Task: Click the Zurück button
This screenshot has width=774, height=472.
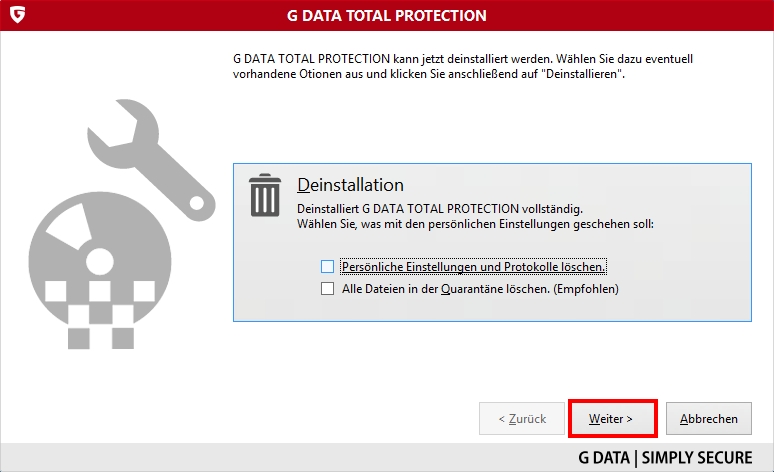Action: pos(522,419)
